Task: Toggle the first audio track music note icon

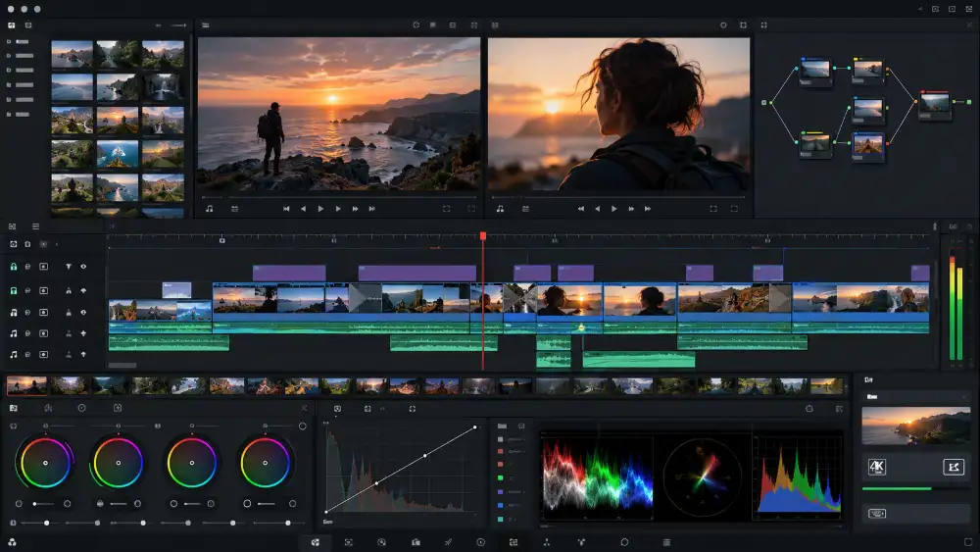Action: (x=13, y=312)
